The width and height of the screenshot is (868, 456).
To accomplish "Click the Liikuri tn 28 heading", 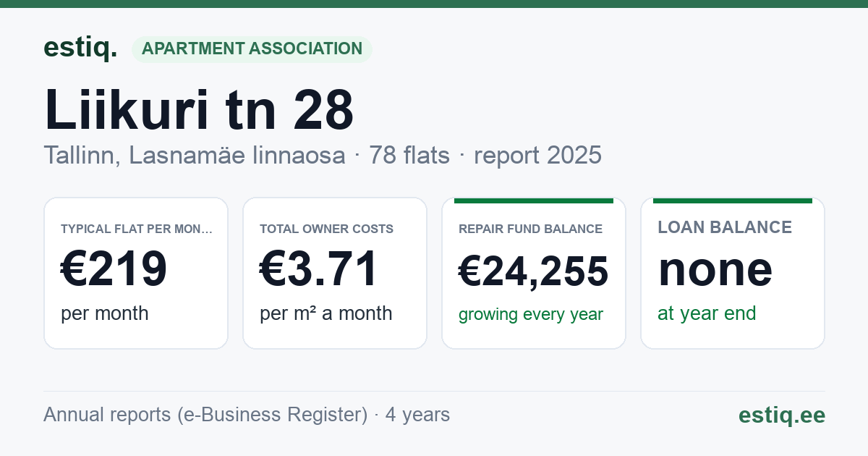I will (x=199, y=110).
